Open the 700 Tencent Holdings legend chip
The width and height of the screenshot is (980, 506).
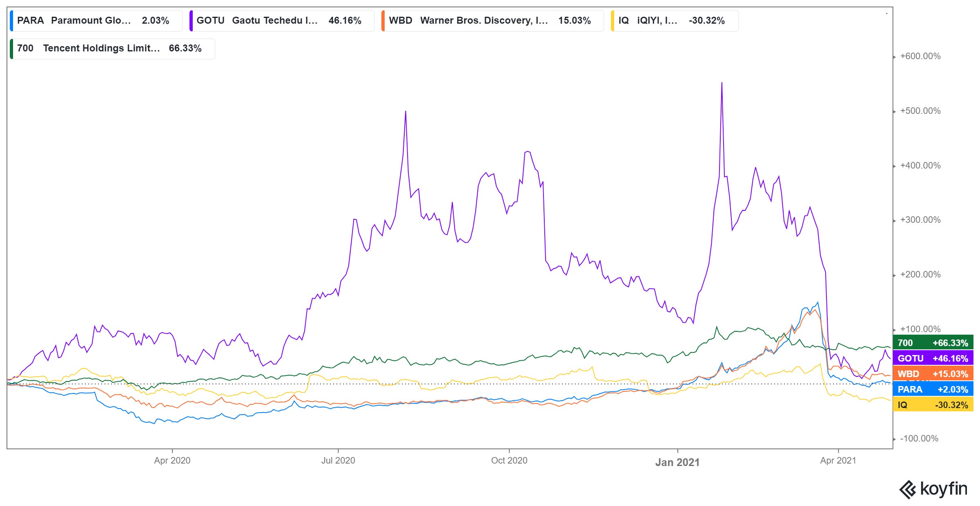pyautogui.click(x=112, y=49)
